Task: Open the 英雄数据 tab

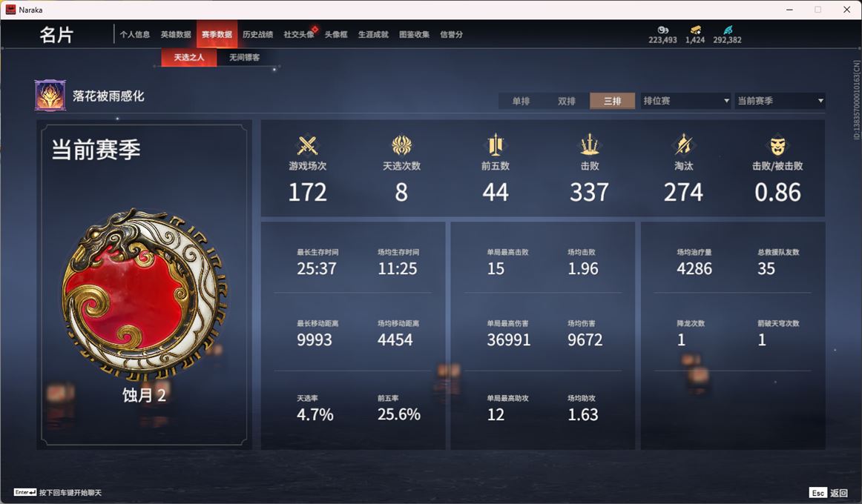Action: coord(176,35)
